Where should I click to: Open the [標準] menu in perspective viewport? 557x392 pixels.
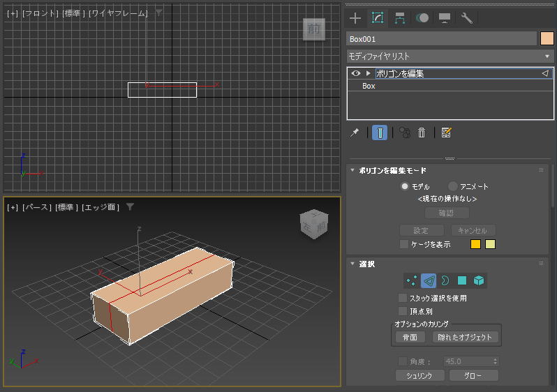pyautogui.click(x=67, y=207)
